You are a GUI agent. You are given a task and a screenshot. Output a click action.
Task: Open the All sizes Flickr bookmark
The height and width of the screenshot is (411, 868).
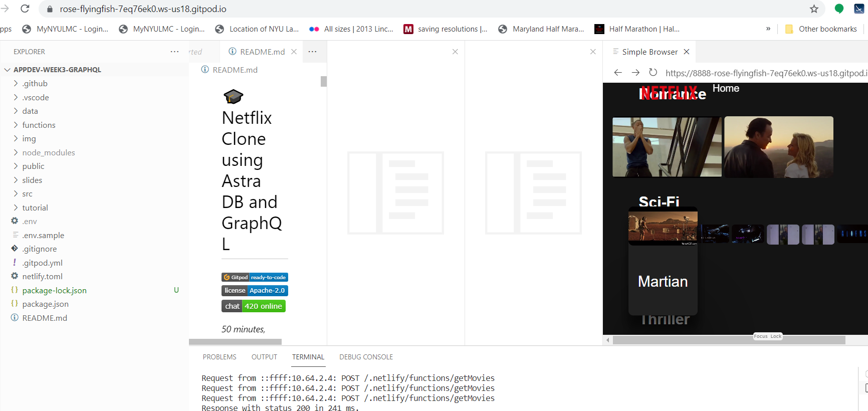pos(351,29)
